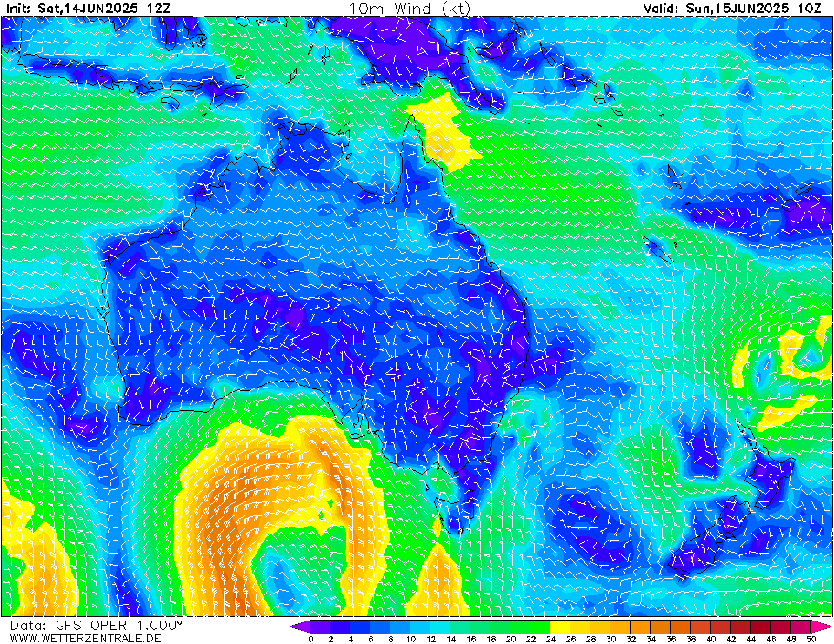Open the WWW.WETTERZENTRALE.DE link
Screen dimensions: 834x644
click(x=85, y=638)
